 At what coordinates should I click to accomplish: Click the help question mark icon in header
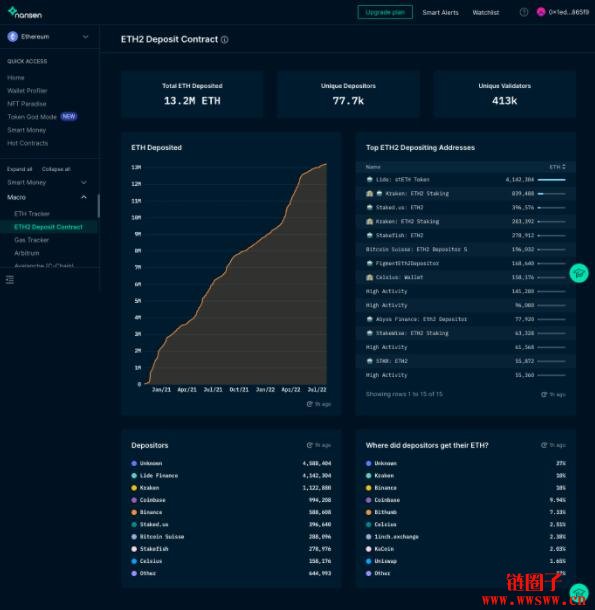point(524,12)
